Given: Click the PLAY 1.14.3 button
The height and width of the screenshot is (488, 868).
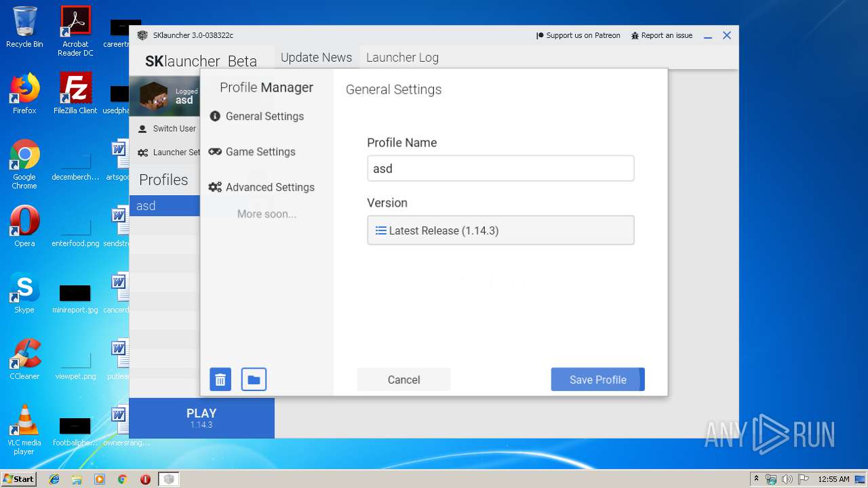Looking at the screenshot, I should pos(201,418).
